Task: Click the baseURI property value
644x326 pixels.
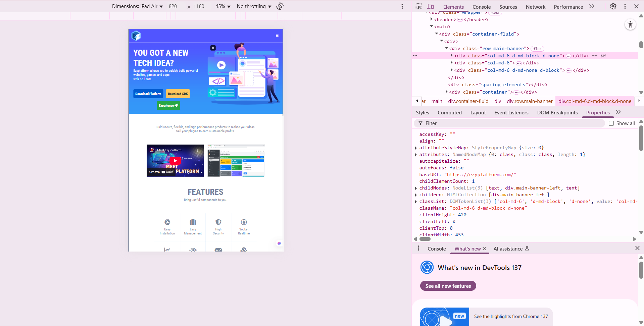Action: point(480,175)
